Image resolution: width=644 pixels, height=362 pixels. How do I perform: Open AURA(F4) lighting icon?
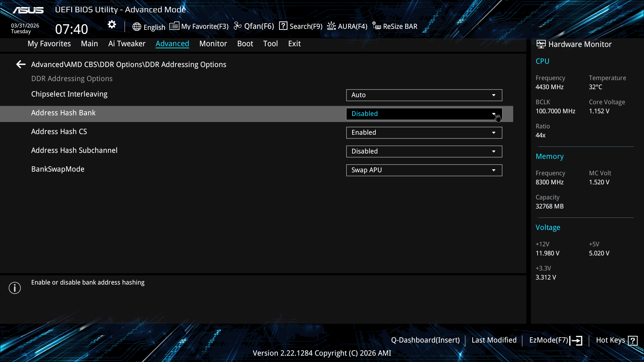(x=331, y=26)
